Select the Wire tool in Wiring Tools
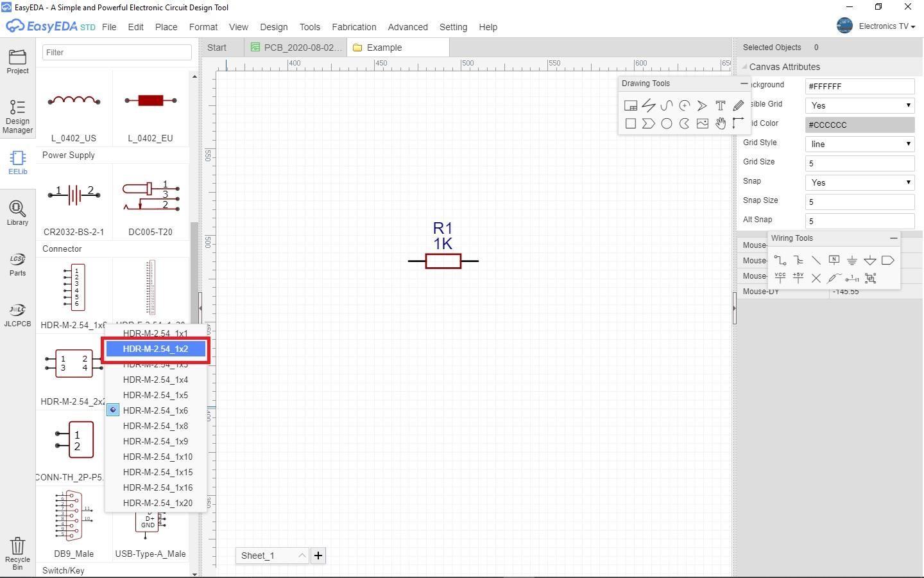This screenshot has width=924, height=578. (x=780, y=260)
